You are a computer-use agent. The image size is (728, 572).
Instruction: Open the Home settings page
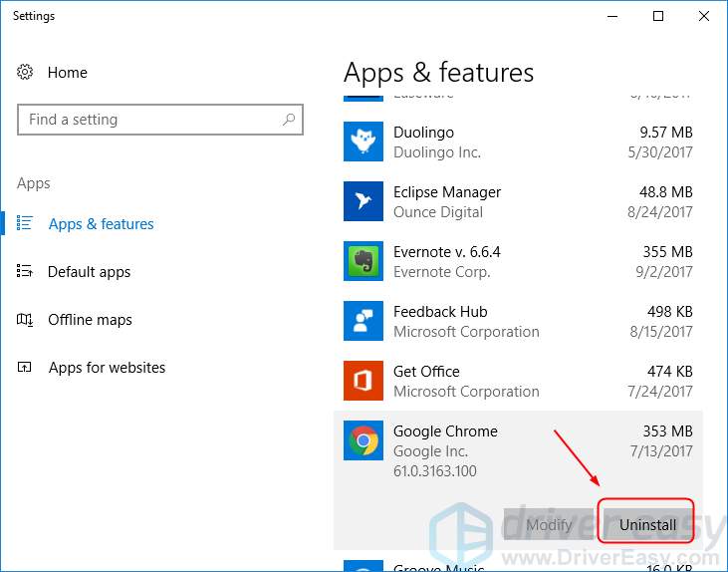click(x=68, y=73)
